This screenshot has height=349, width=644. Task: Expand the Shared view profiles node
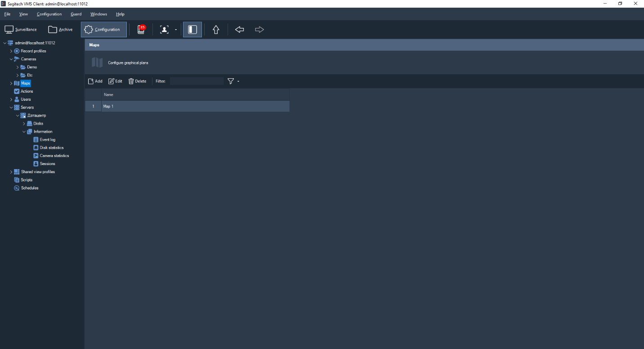(11, 172)
